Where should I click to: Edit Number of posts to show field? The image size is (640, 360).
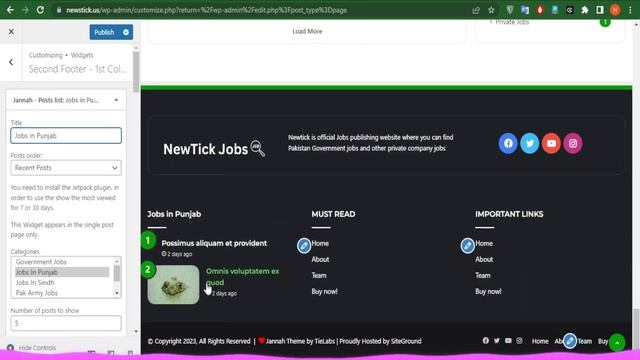[66, 323]
